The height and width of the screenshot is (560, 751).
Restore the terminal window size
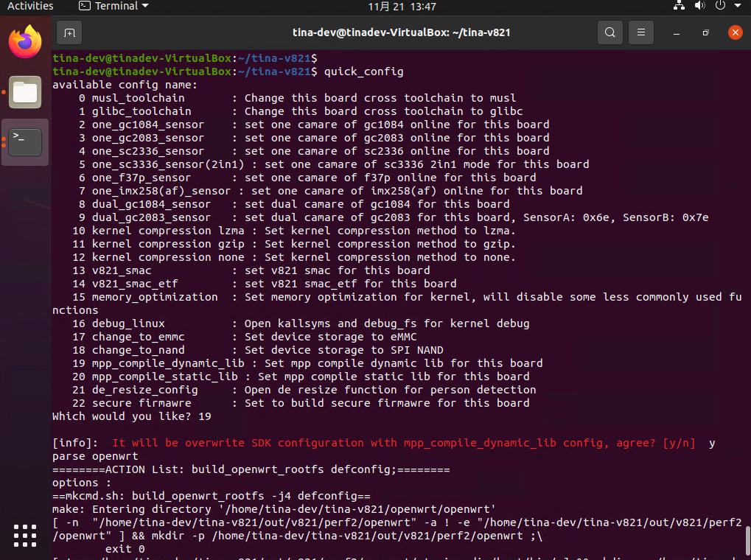[x=705, y=32]
